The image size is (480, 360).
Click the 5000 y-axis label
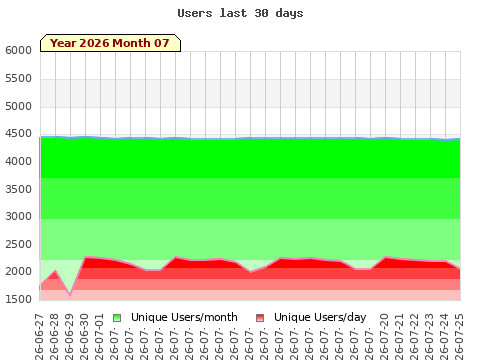[x=18, y=107]
